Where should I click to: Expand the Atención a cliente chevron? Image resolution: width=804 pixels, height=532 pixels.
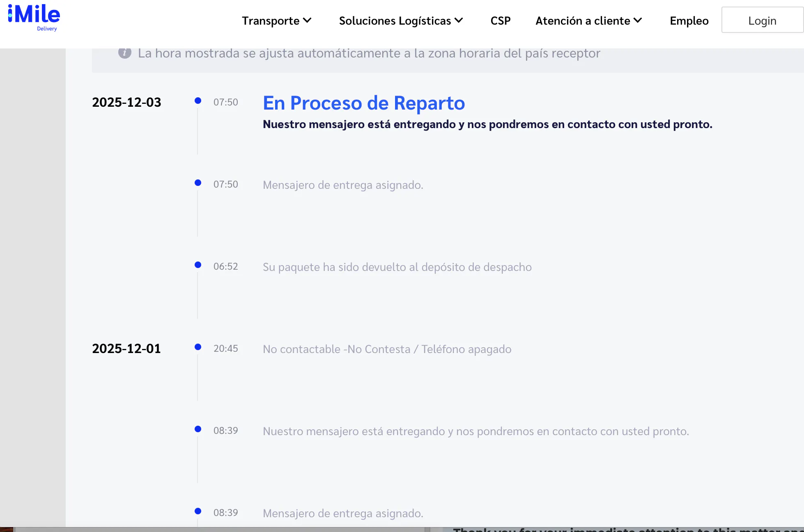pos(638,21)
